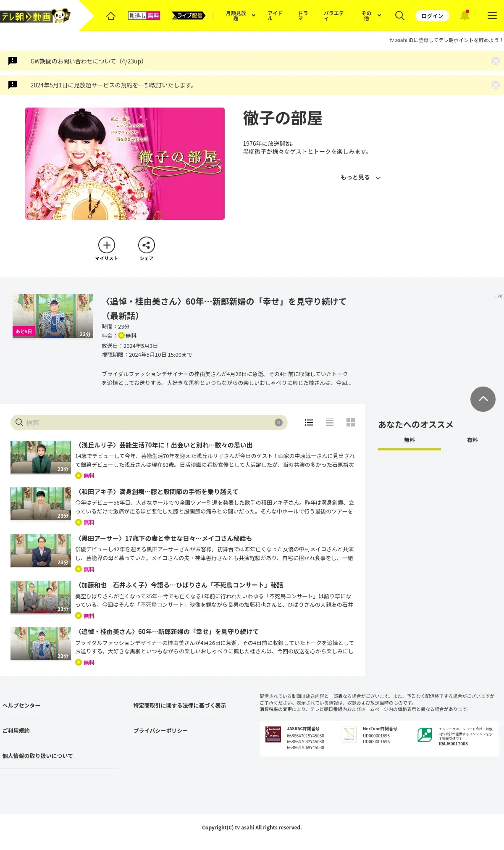504x850 pixels.
Task: Switch to grid view
Action: point(351,422)
